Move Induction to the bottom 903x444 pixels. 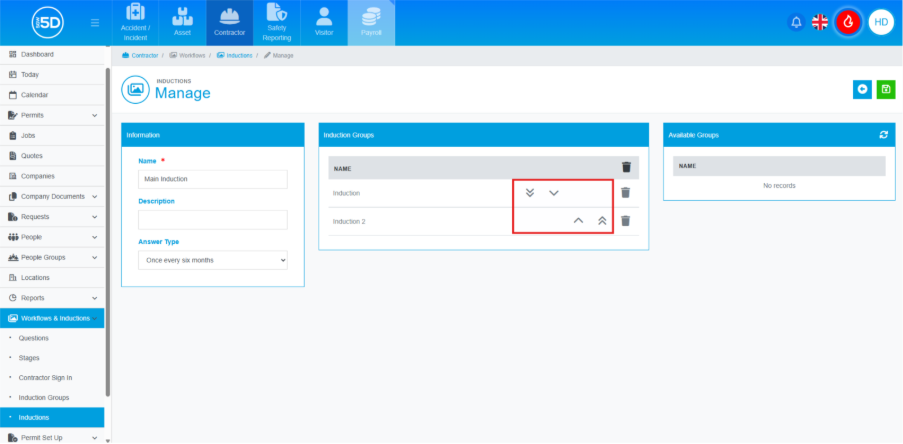click(530, 193)
